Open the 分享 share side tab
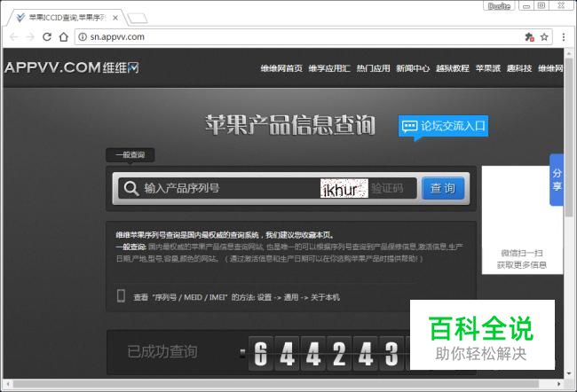The height and width of the screenshot is (392, 577). pyautogui.click(x=557, y=180)
